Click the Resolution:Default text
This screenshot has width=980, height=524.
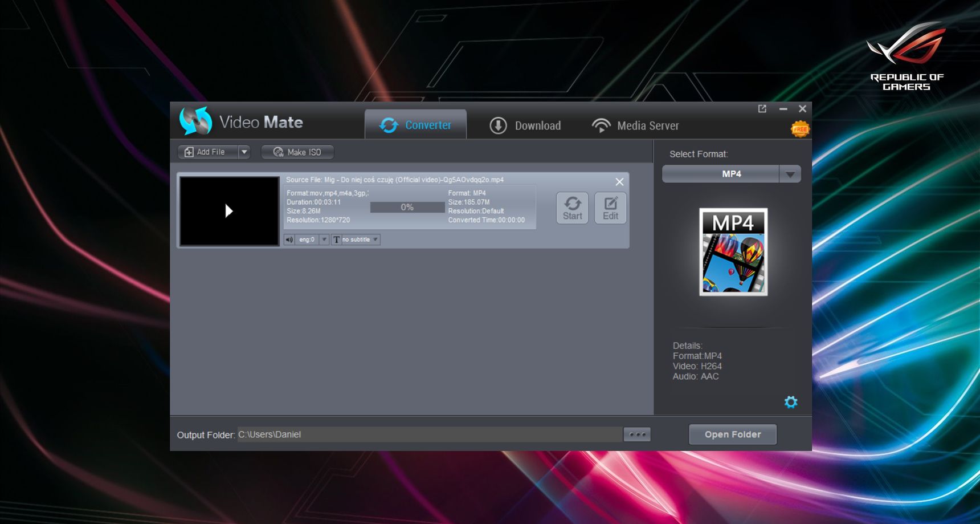476,211
